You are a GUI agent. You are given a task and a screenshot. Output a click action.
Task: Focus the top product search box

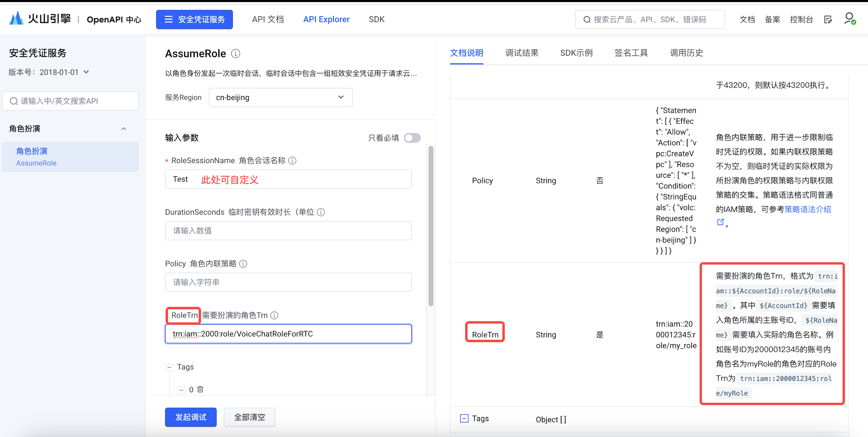tap(650, 19)
